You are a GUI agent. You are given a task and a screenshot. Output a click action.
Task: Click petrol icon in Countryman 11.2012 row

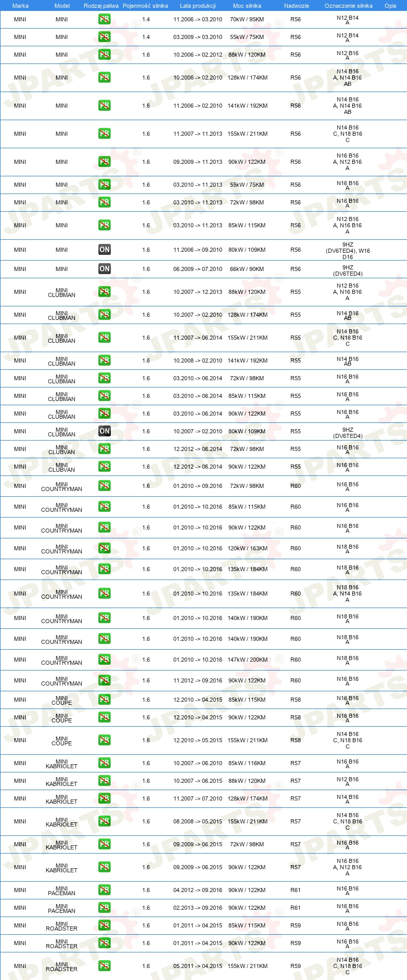pos(105,680)
